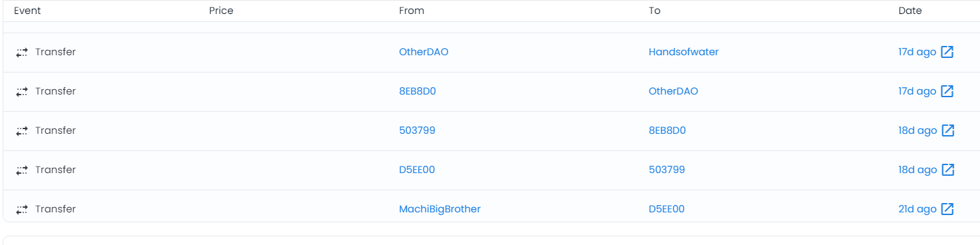Click transfer arrows icon in MachiBigBrother row

(22, 209)
